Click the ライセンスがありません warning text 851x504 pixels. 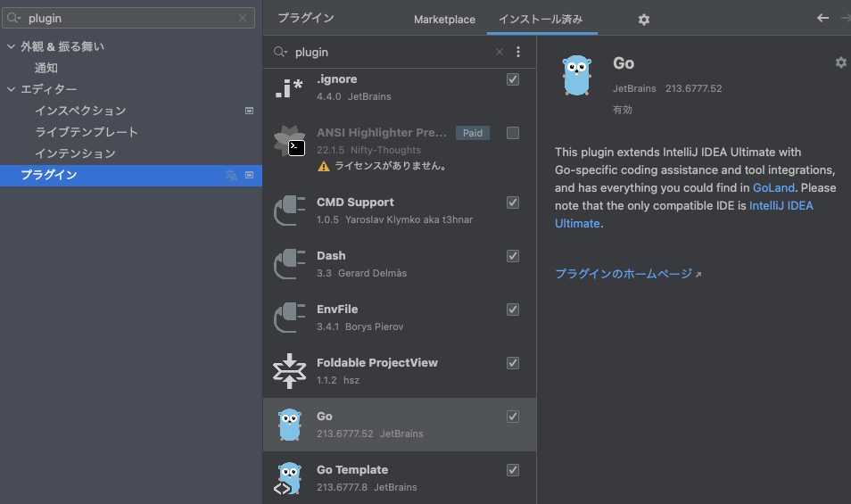pos(392,166)
